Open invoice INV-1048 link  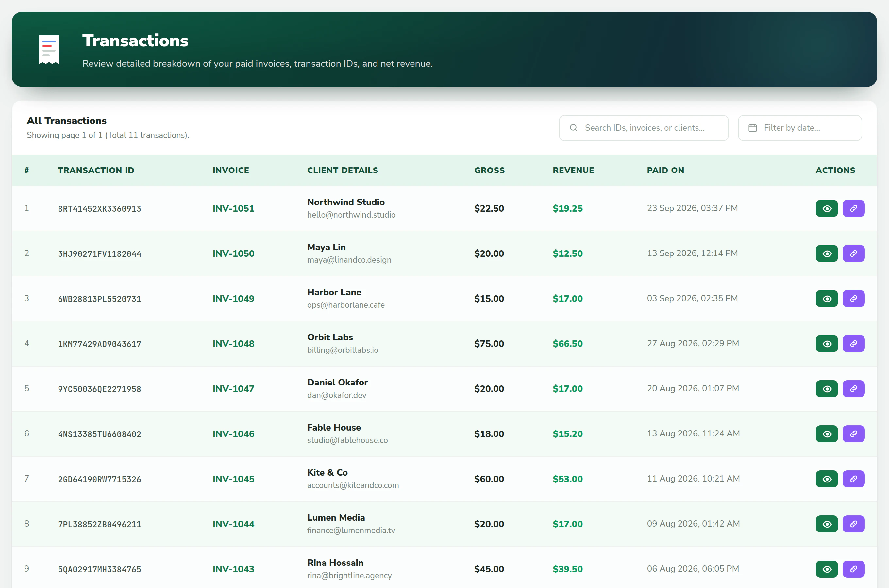pos(233,344)
